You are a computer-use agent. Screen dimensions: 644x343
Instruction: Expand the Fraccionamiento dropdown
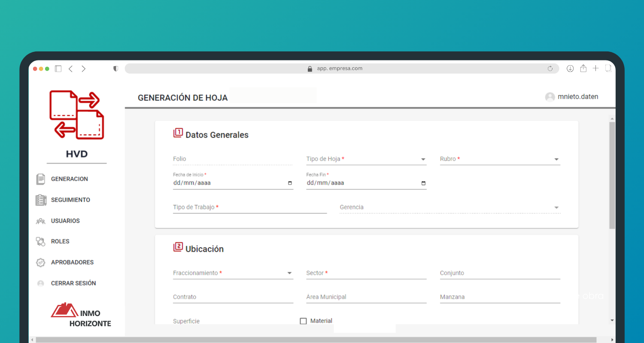289,273
